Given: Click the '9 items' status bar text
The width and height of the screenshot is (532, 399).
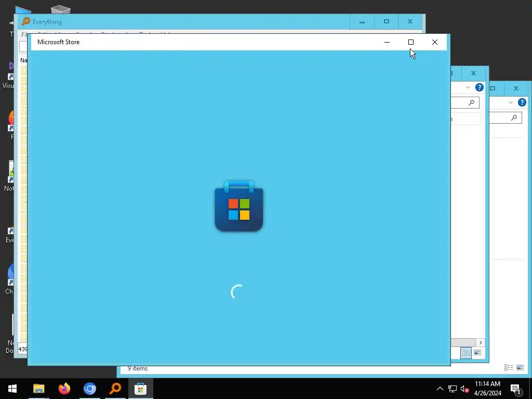Looking at the screenshot, I should pyautogui.click(x=137, y=368).
